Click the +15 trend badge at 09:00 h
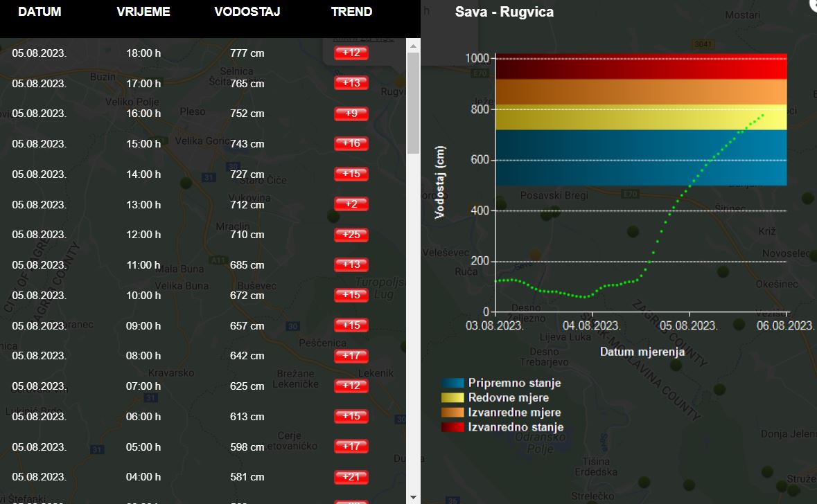This screenshot has width=817, height=504. pos(351,325)
